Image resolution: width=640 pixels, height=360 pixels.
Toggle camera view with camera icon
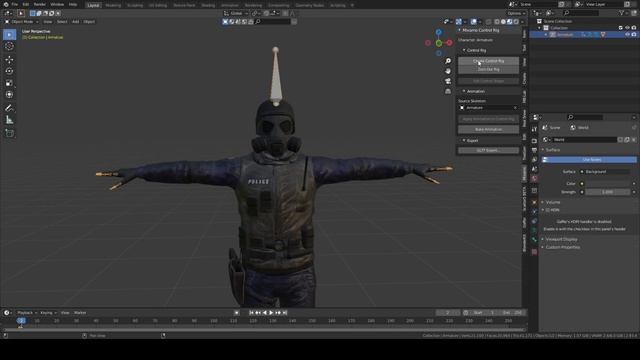[x=448, y=81]
